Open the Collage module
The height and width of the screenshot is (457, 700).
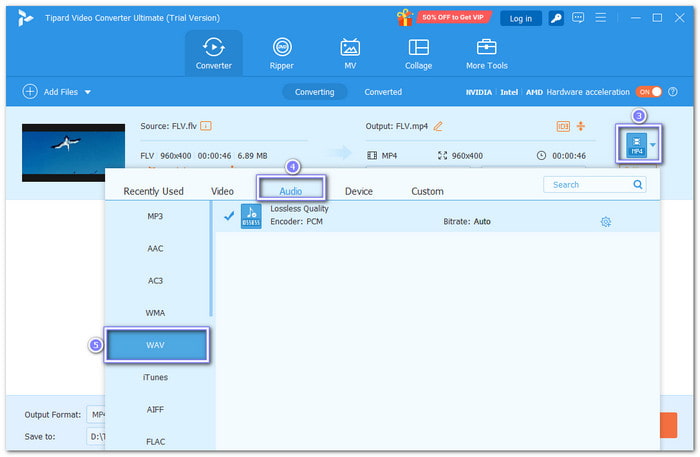[x=418, y=54]
